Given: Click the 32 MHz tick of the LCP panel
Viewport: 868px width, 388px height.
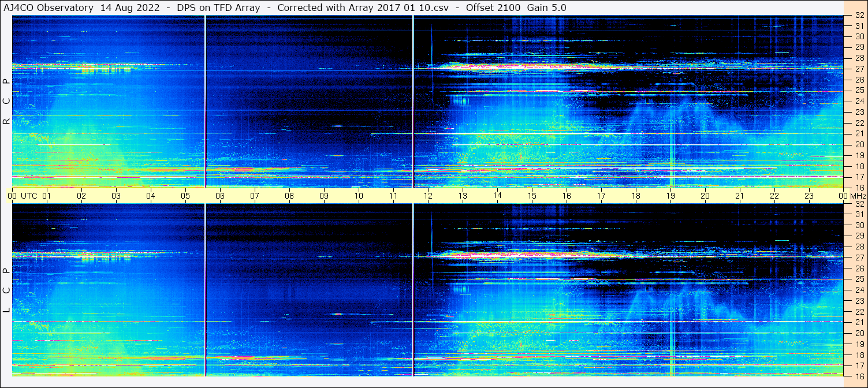Looking at the screenshot, I should pos(859,203).
